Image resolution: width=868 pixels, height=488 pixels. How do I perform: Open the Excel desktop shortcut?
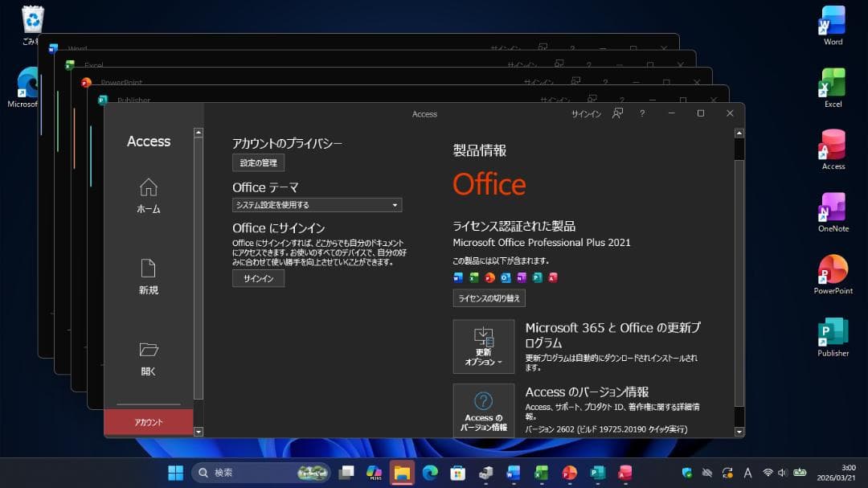[833, 88]
